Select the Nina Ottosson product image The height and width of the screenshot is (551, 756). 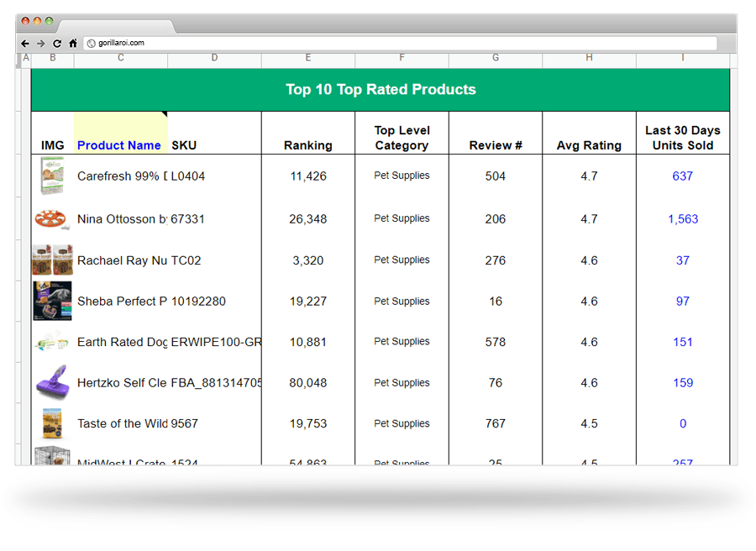[52, 219]
